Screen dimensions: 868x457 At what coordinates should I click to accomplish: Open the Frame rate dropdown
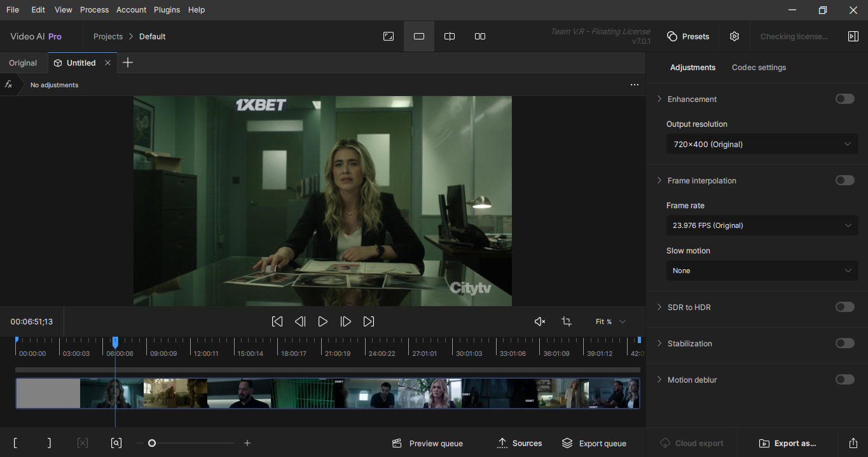(x=762, y=225)
